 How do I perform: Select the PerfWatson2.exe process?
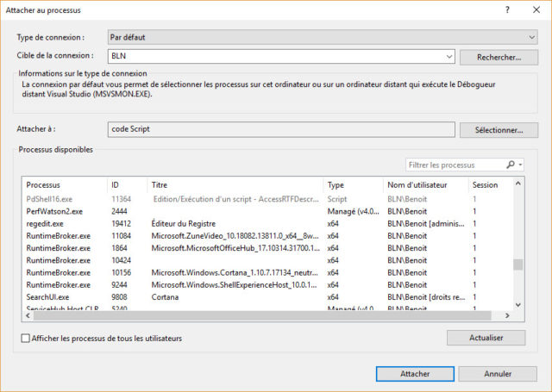click(267, 211)
